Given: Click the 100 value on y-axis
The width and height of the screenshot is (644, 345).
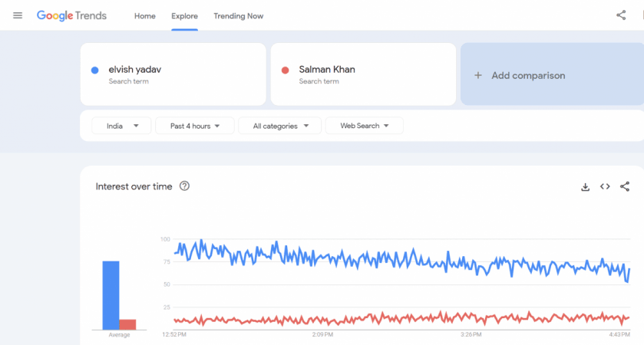Looking at the screenshot, I should coord(165,239).
